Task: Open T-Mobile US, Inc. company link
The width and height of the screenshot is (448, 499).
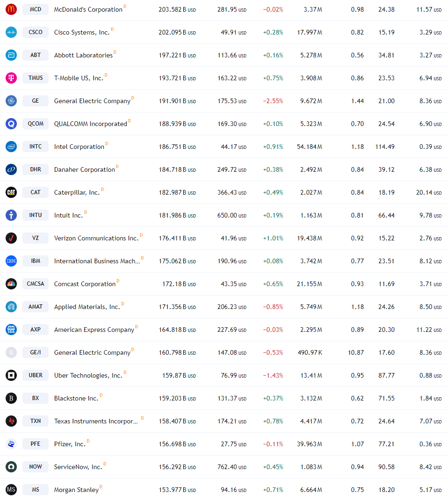Action: click(78, 78)
